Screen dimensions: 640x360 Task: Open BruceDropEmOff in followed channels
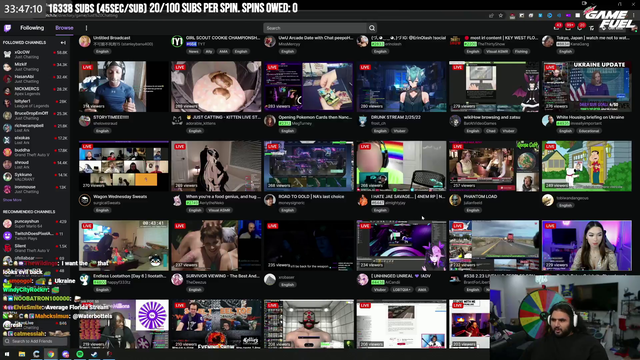click(35, 116)
